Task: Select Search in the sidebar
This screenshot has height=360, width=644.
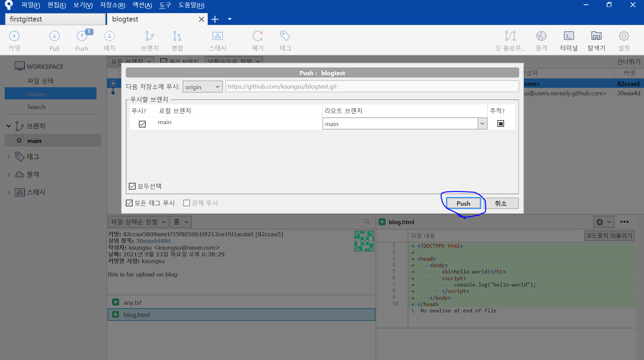Action: point(36,107)
